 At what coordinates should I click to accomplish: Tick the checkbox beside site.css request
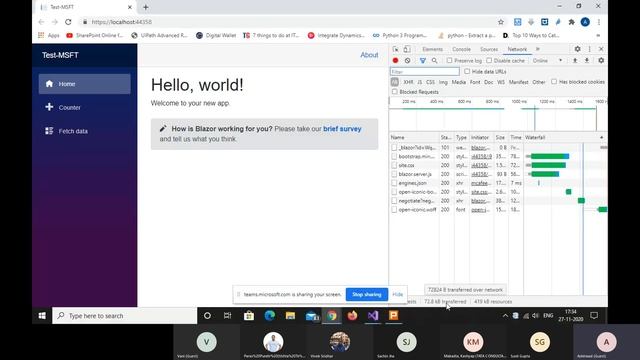point(394,165)
